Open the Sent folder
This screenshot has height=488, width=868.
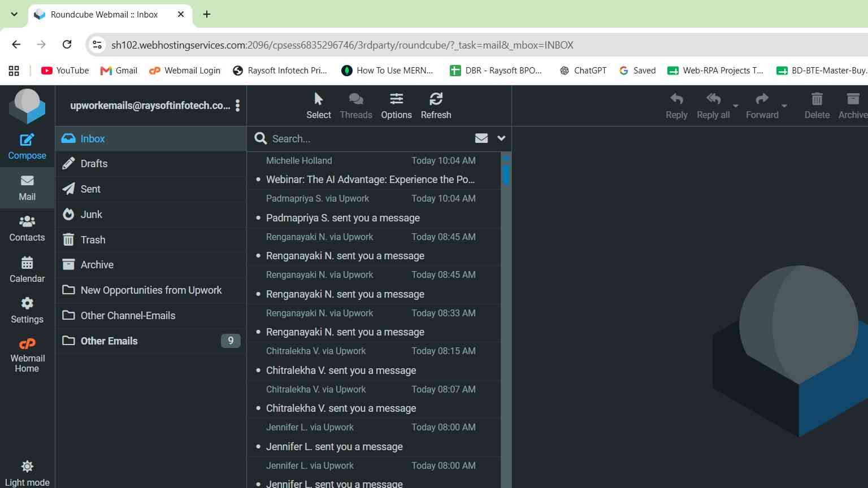point(151,189)
